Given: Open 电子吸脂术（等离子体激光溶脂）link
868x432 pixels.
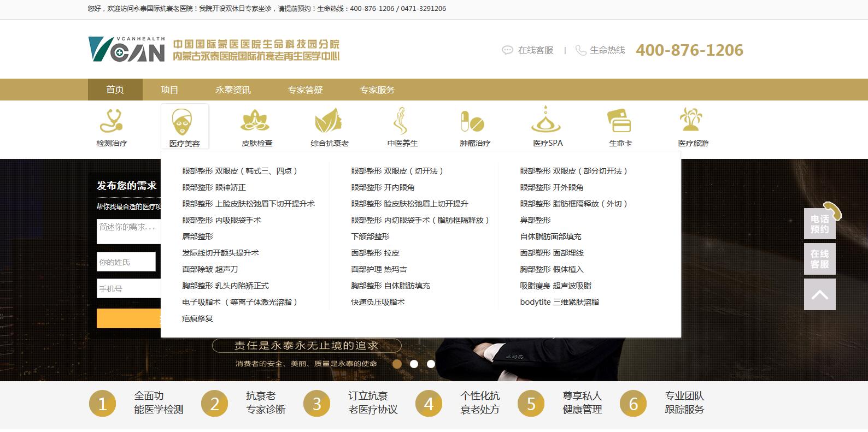Looking at the screenshot, I should [241, 302].
